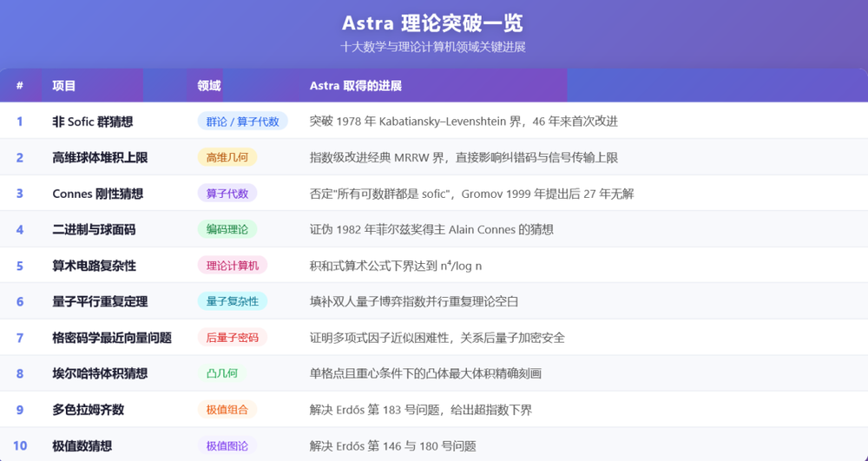Click the Erdős 146 与 180 progress text
The image size is (868, 461).
click(x=393, y=446)
